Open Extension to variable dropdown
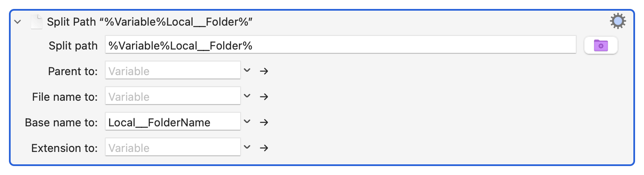This screenshot has width=644, height=175. (247, 147)
